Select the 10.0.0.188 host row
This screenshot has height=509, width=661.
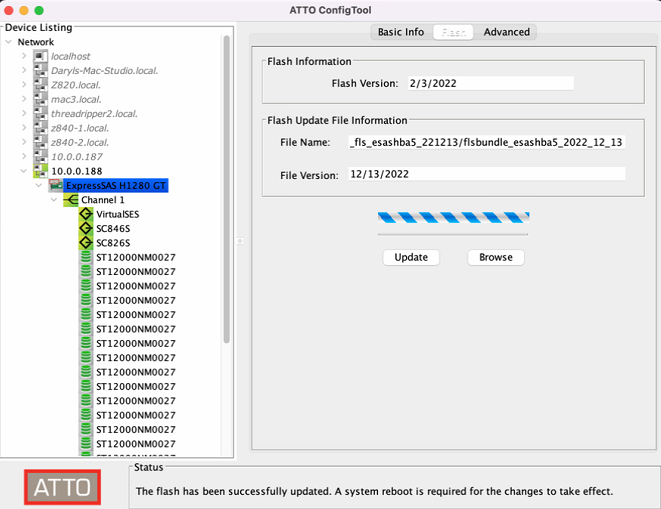point(77,171)
